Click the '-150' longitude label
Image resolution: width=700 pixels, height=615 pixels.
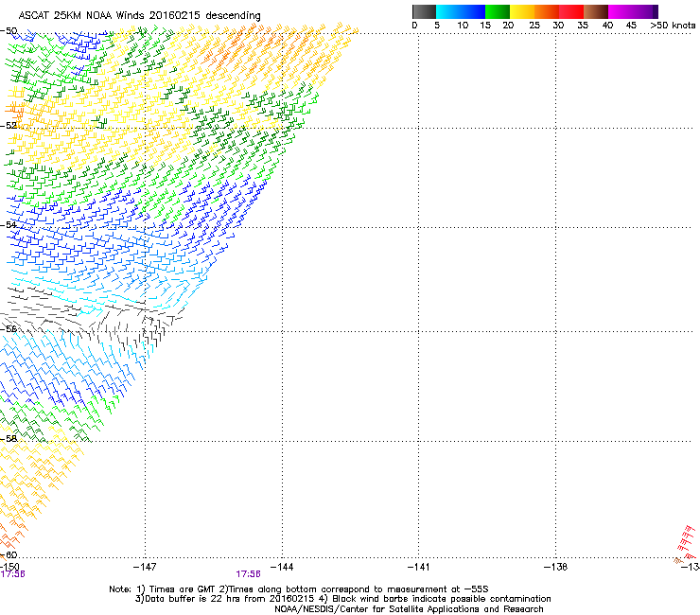9,567
